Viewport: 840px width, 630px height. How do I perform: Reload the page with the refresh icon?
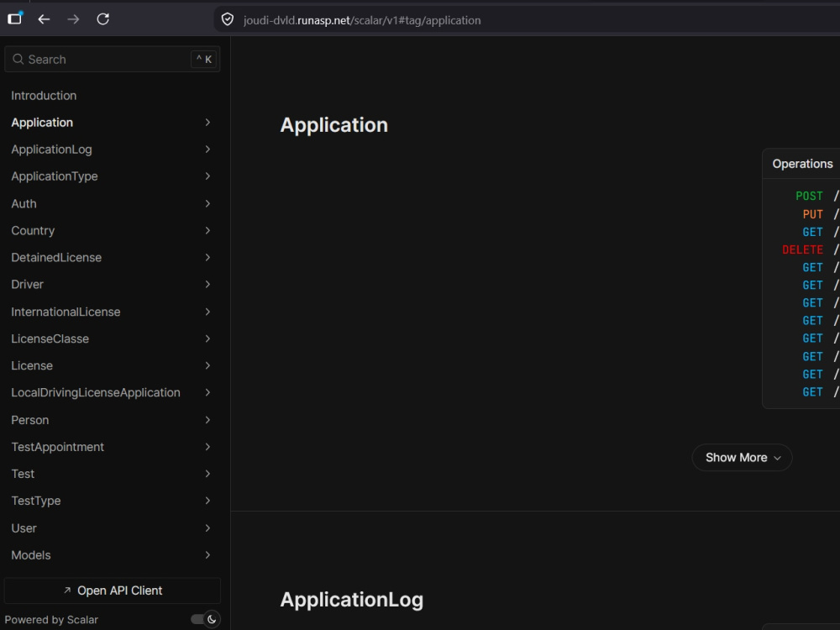tap(102, 19)
